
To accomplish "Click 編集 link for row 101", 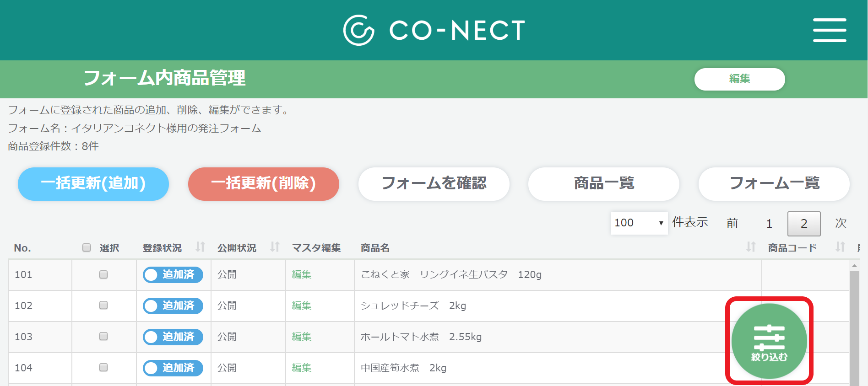I will click(x=302, y=274).
